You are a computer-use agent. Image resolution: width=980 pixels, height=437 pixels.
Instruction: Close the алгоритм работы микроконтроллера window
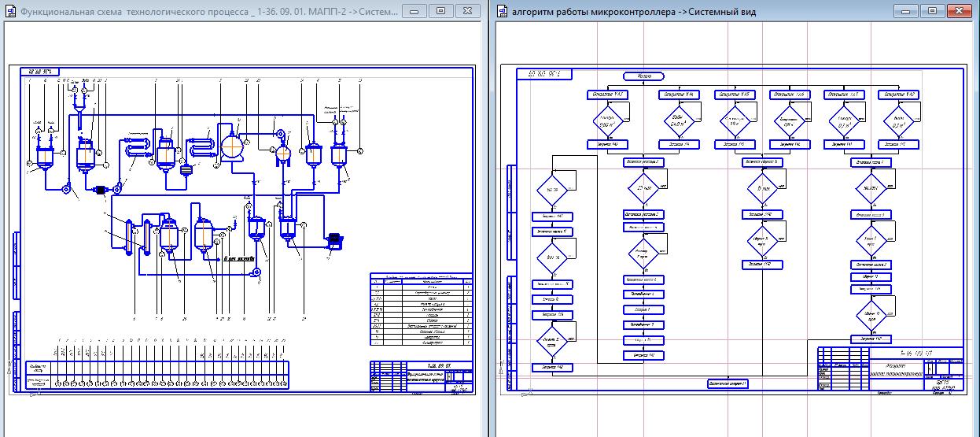tap(960, 11)
